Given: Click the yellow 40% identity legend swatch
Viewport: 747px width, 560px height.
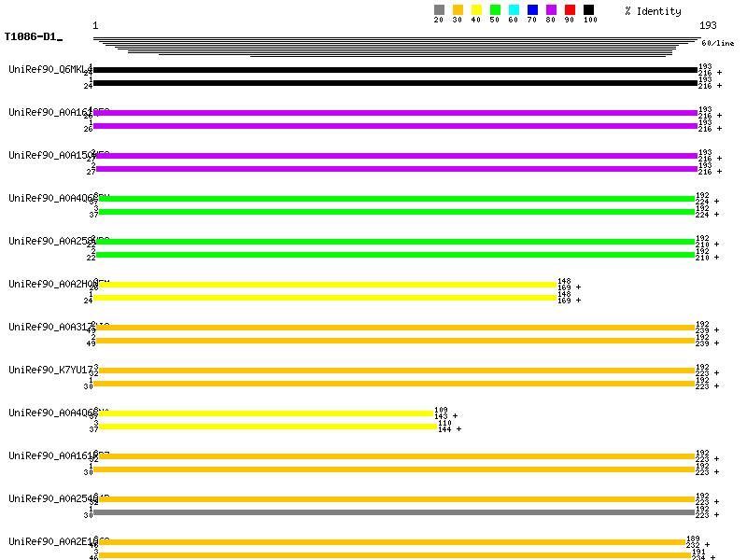Looking at the screenshot, I should 476,9.
